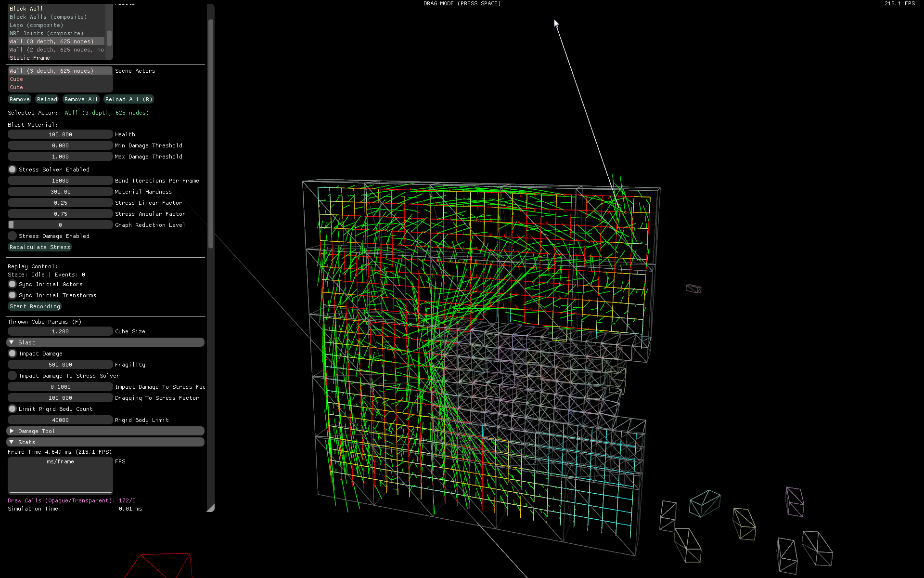Click the Material Hardness value field
The image size is (924, 578).
(60, 192)
